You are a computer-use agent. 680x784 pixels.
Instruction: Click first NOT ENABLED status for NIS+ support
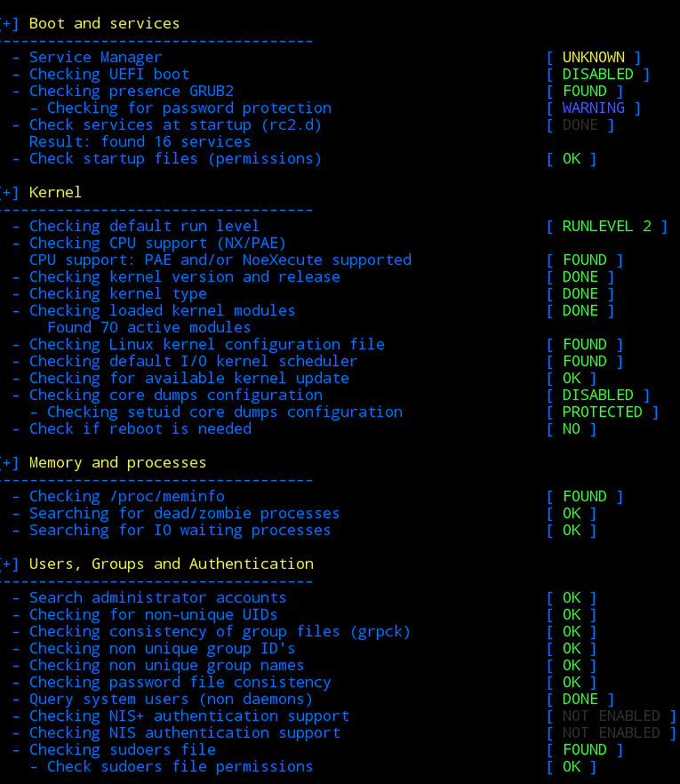click(x=612, y=716)
